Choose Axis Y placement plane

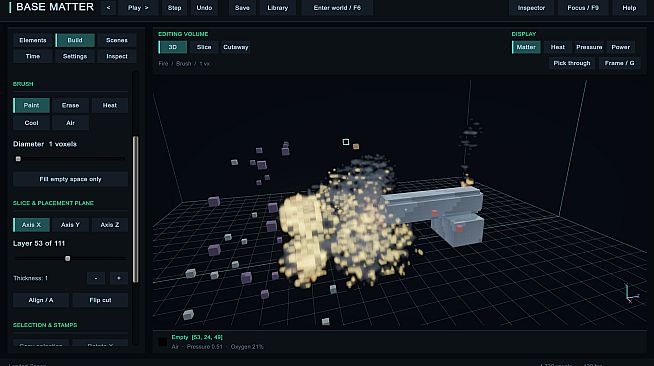[70, 225]
